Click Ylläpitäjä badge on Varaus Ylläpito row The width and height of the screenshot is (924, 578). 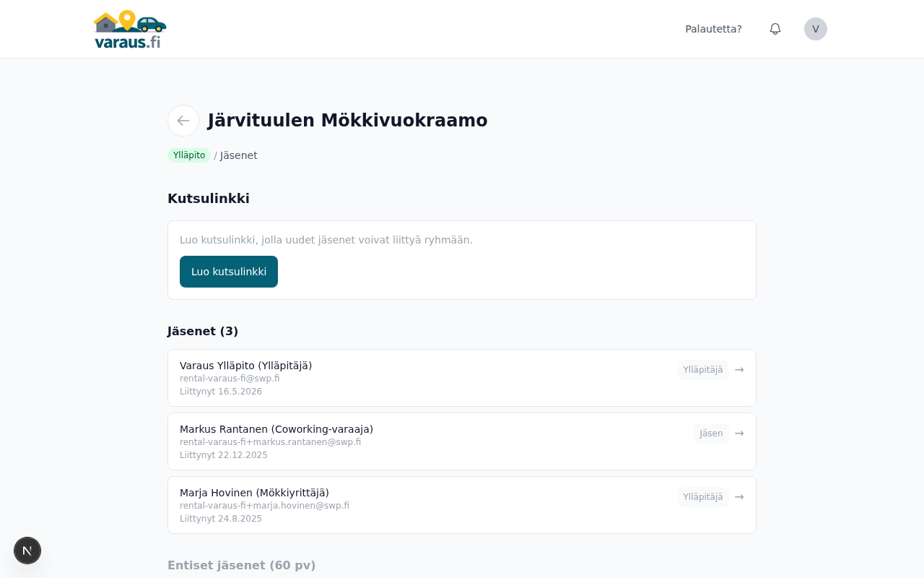tap(703, 370)
